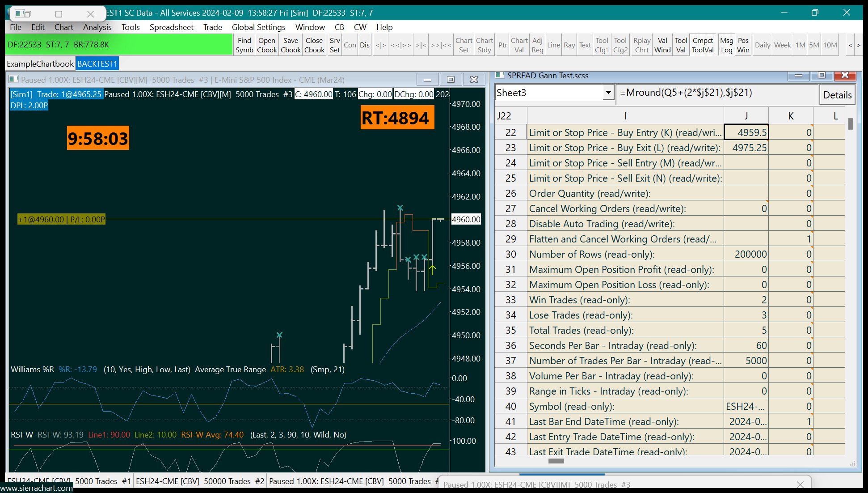868x493 pixels.
Task: Click the www.sierrachart.com link
Action: [37, 488]
